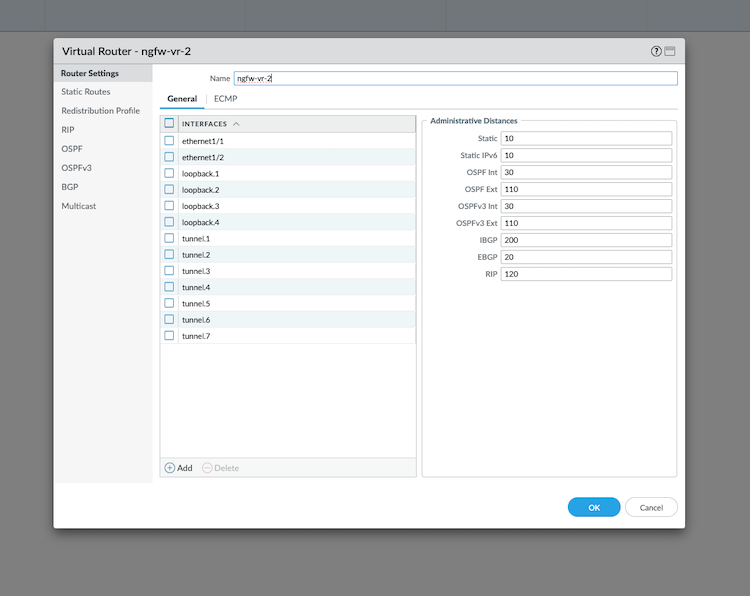Select the General tab
Image resolution: width=750 pixels, height=596 pixels.
pyautogui.click(x=182, y=99)
